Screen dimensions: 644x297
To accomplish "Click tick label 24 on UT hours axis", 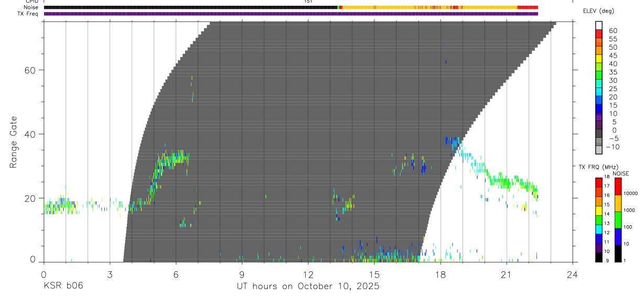I will tap(573, 274).
